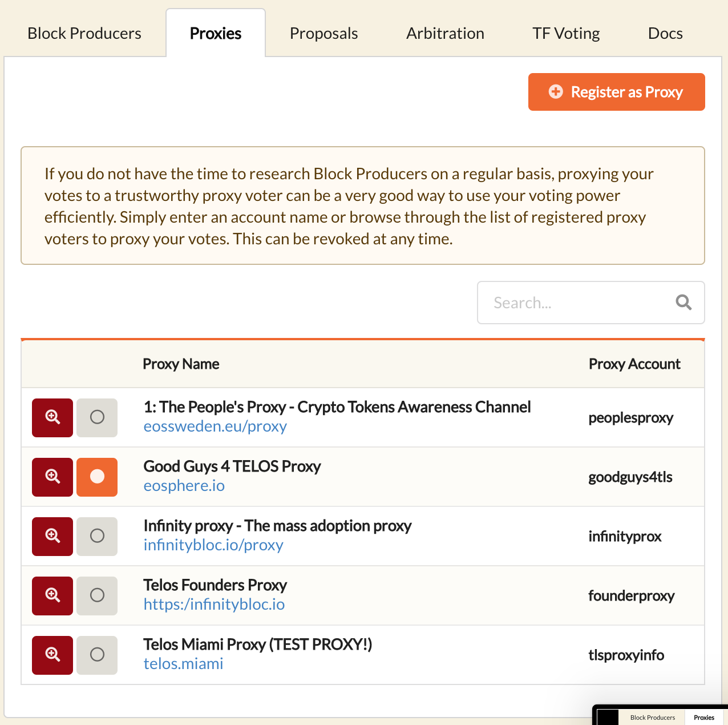
Task: View details of Telos Founders Proxy
Action: (52, 595)
